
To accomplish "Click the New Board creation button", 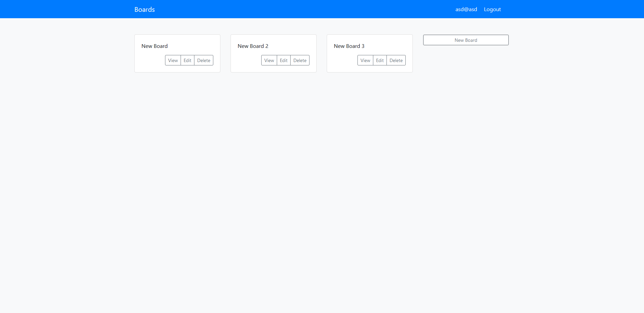I will pos(465,40).
